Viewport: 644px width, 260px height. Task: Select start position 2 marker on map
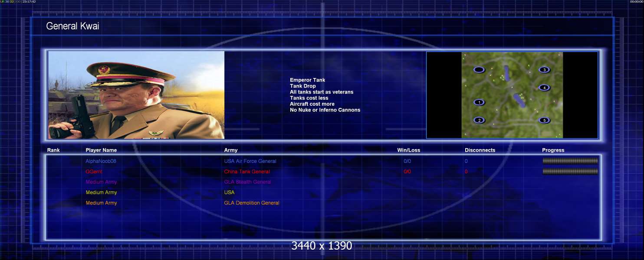click(479, 120)
